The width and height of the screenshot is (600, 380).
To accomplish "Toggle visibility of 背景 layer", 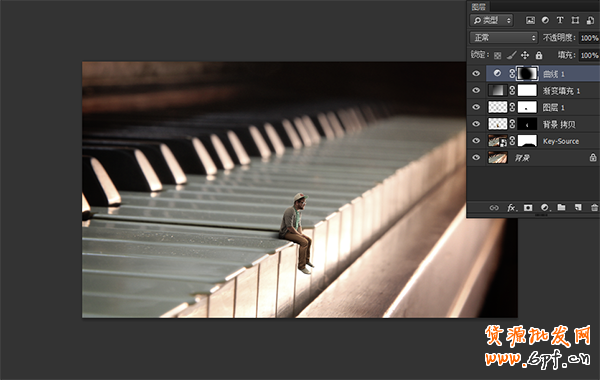I will (x=476, y=158).
